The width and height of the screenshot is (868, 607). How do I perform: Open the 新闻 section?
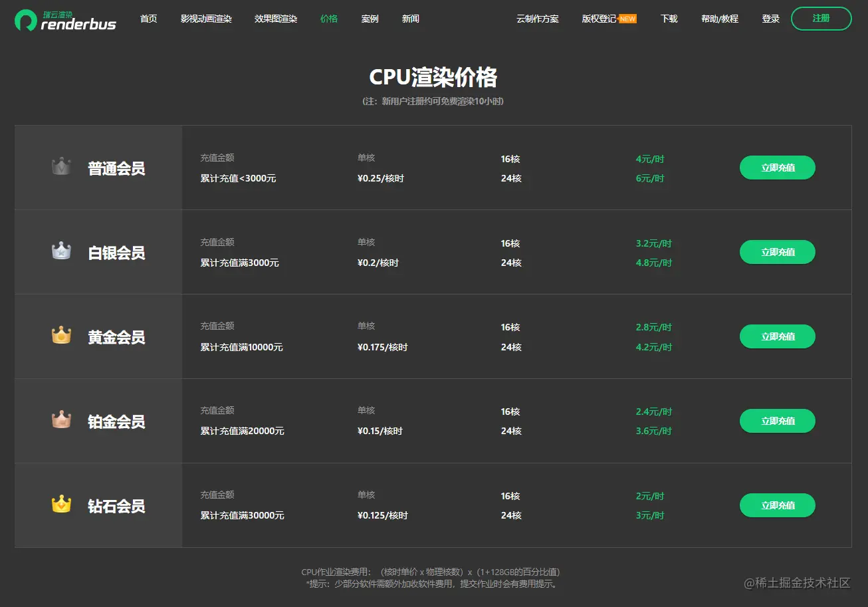coord(410,19)
